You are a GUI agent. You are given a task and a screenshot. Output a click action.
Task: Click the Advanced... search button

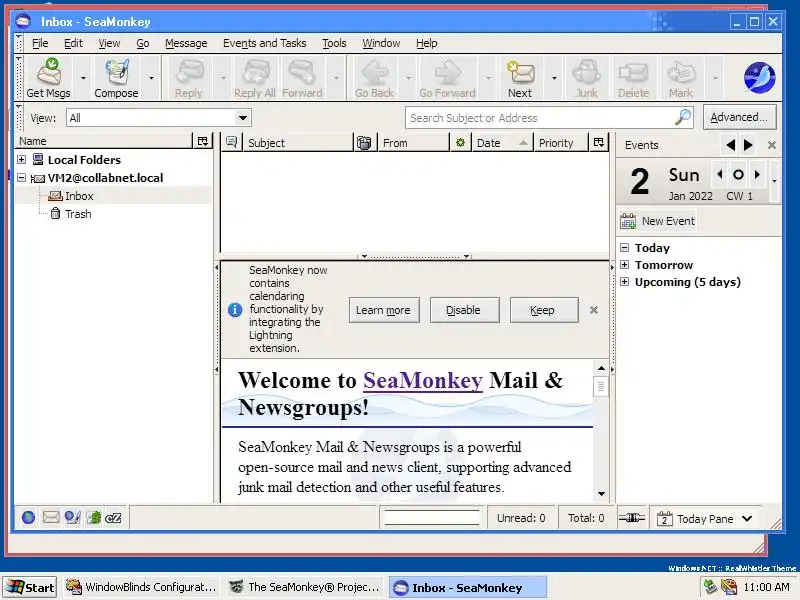click(739, 117)
